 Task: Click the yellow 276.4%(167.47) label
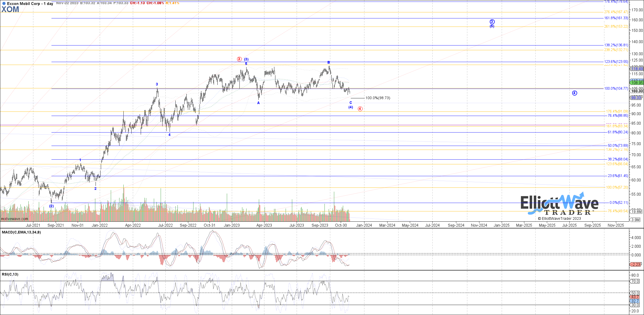coord(616,12)
